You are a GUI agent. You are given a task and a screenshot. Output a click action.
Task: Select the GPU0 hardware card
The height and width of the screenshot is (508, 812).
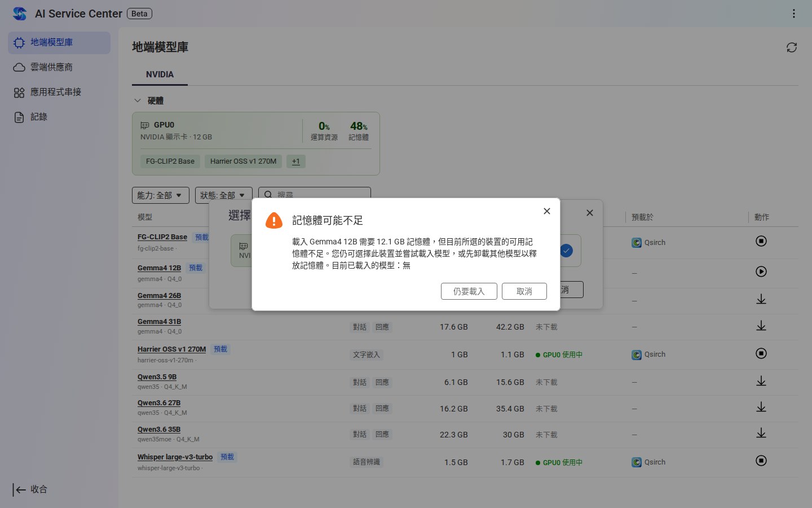click(x=256, y=143)
